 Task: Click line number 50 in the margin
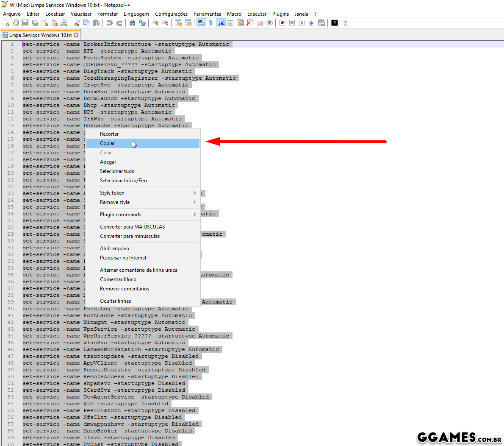11,376
